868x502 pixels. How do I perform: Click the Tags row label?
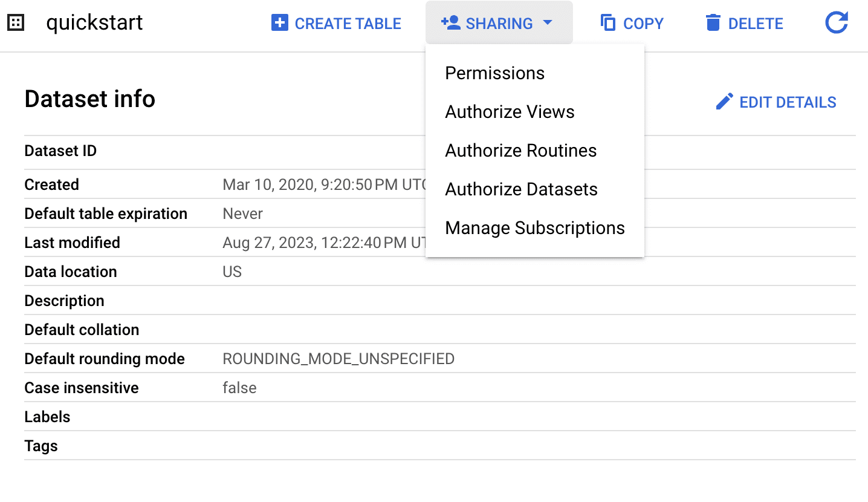[41, 446]
